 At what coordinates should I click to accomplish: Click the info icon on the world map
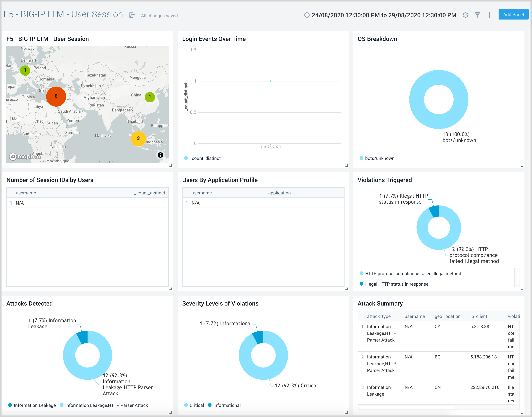(160, 155)
